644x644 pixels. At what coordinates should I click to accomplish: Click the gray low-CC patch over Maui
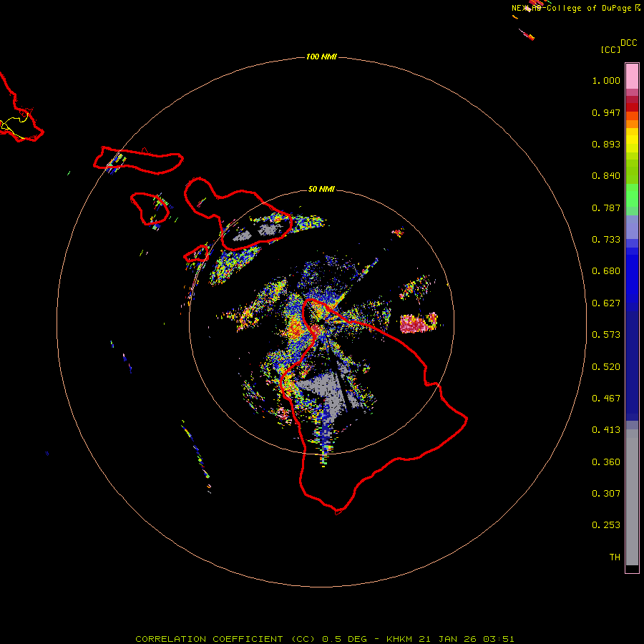click(269, 229)
